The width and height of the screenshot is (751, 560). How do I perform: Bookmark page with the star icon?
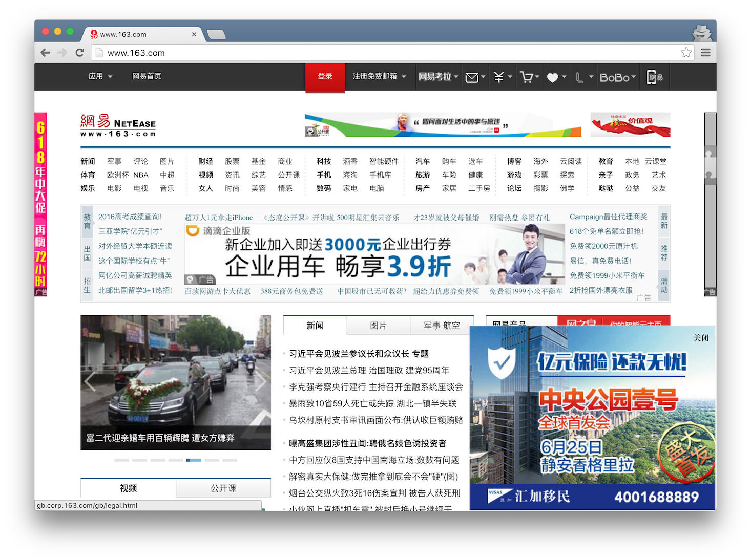[686, 53]
